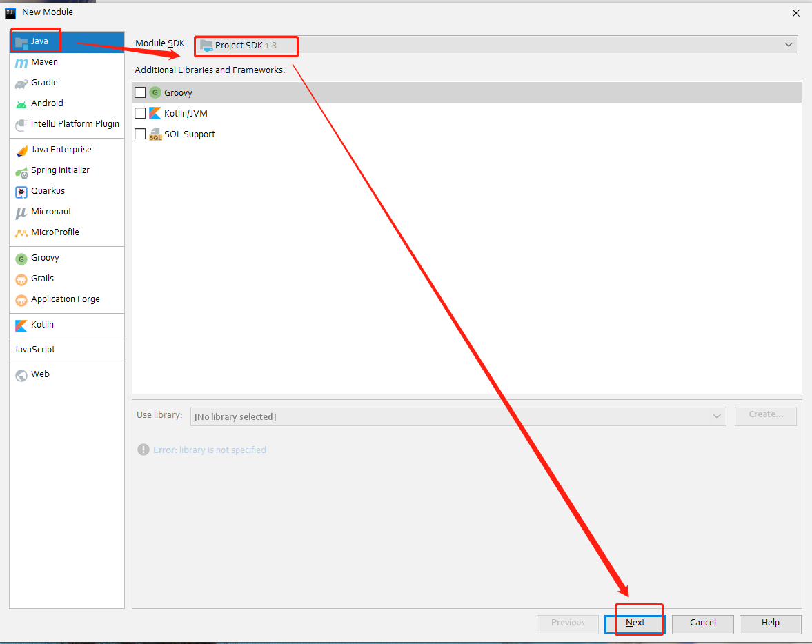Click the SQL Support icon

coord(155,134)
